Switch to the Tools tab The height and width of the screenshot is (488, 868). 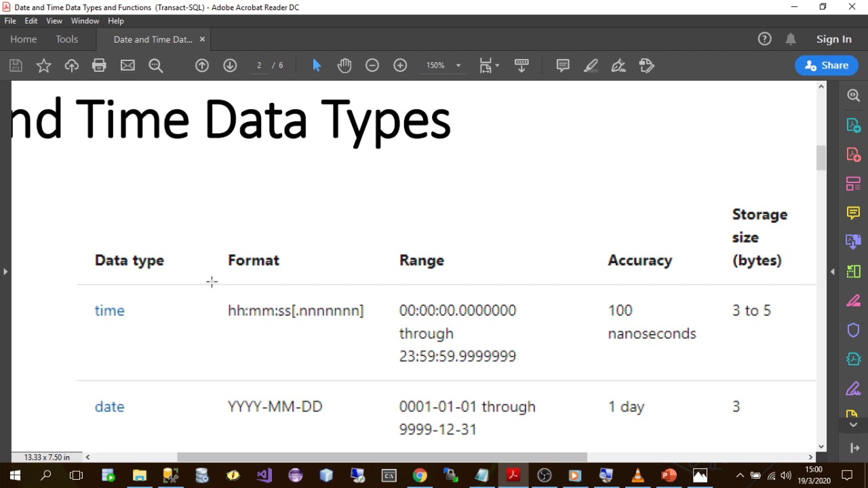[x=67, y=39]
